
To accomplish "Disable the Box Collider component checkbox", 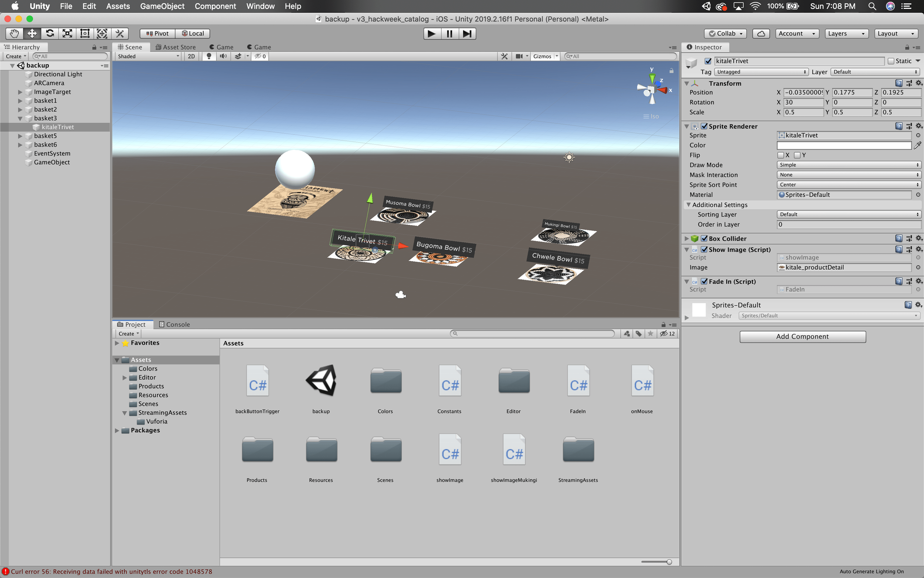I will tap(704, 239).
